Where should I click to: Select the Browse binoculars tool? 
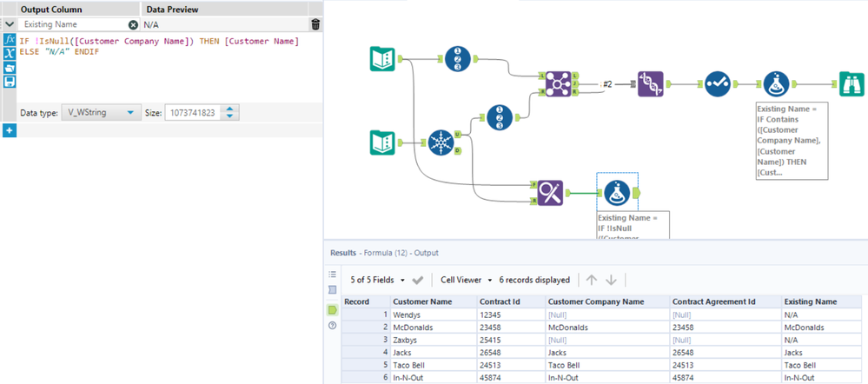tap(851, 84)
